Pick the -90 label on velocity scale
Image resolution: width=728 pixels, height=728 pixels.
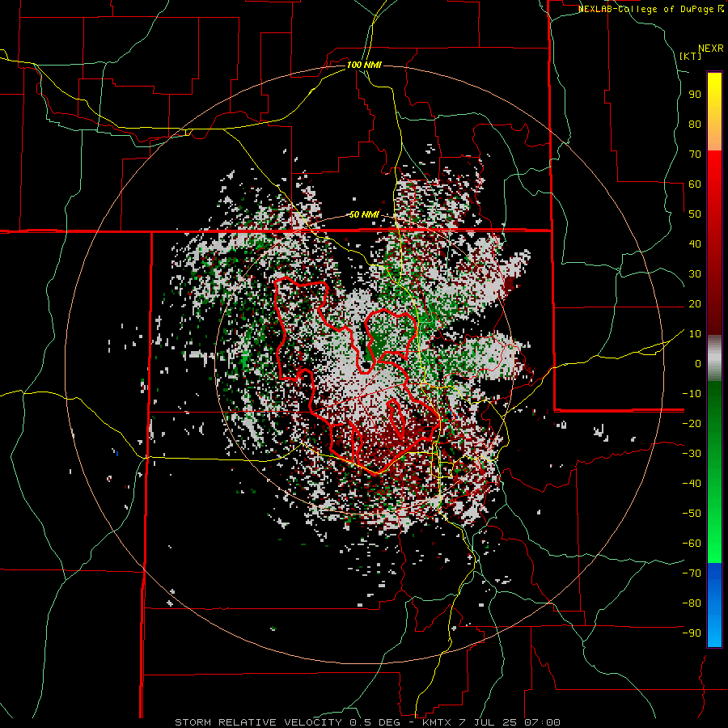[x=692, y=633]
